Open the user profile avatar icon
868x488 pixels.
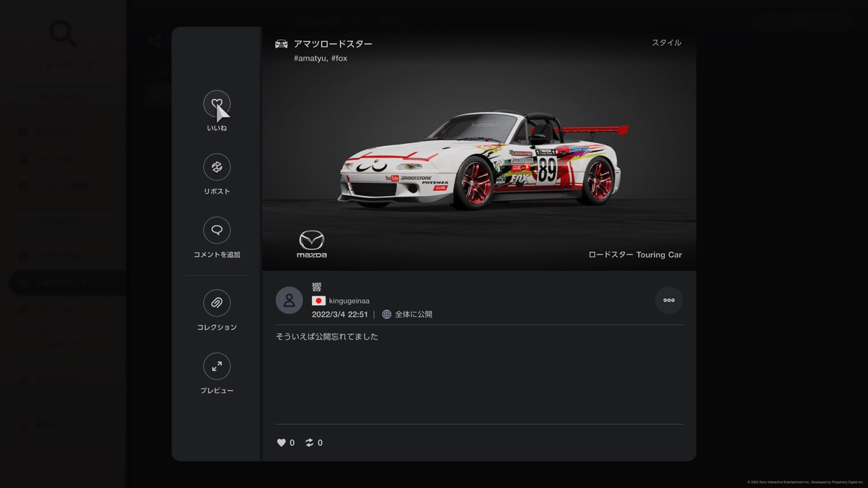(x=289, y=300)
